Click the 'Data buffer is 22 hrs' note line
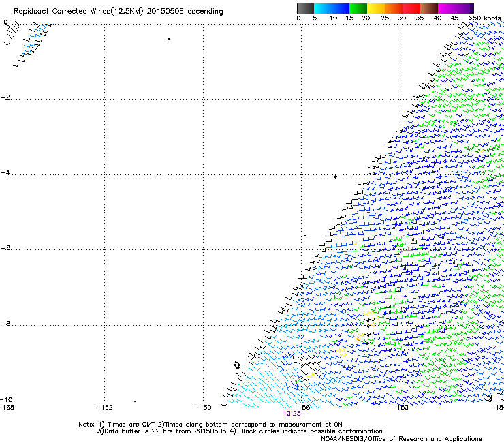 pos(240,431)
